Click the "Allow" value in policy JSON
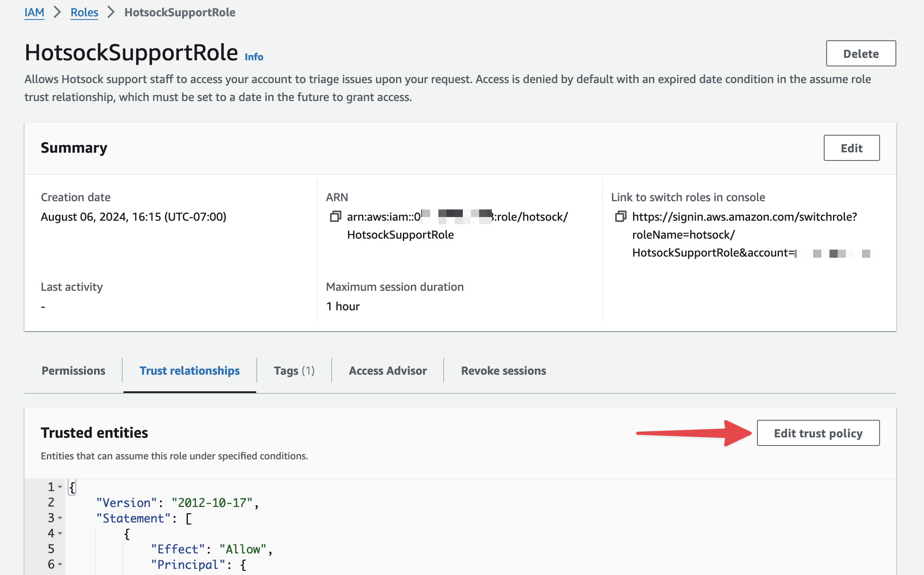Viewport: 924px width, 575px height. 243,549
